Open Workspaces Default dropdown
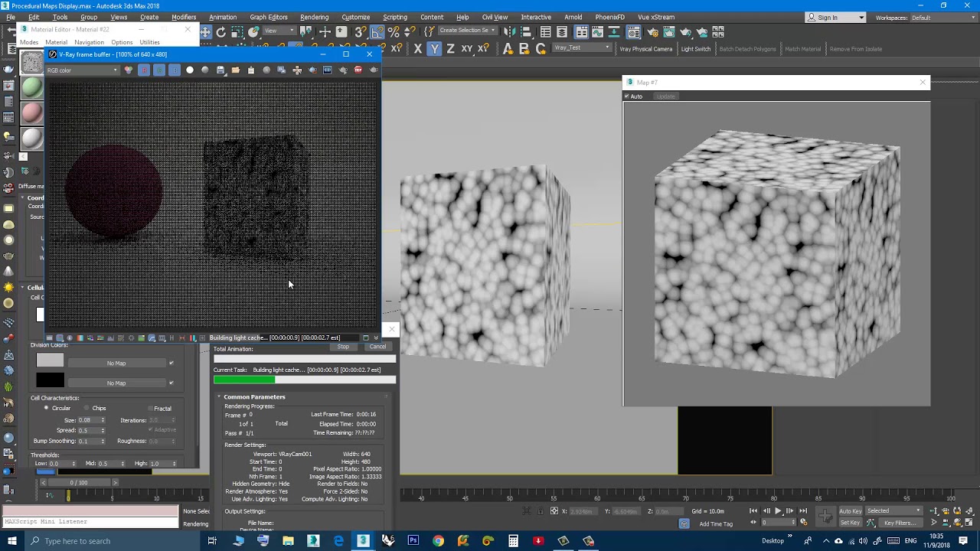This screenshot has width=980, height=551. point(944,18)
